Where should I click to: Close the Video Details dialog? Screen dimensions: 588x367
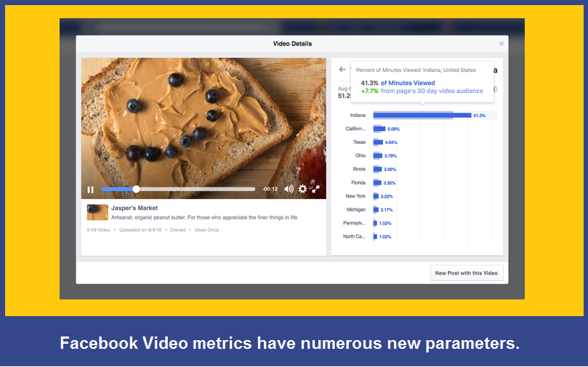click(501, 44)
